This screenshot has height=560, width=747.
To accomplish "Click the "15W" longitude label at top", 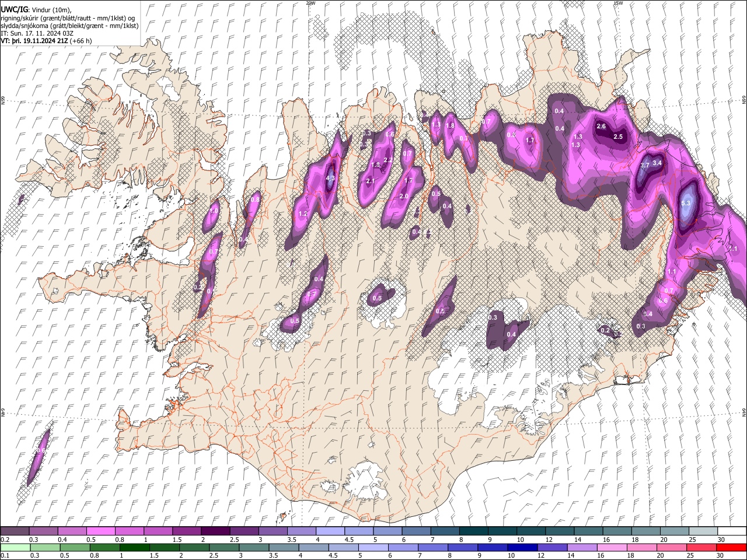I will point(618,3).
